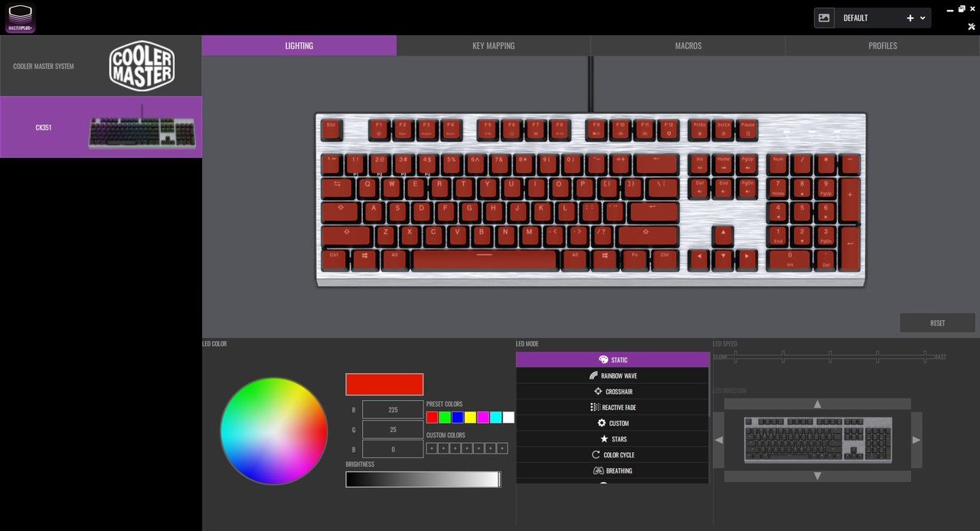Click the LED Speed slider track

[x=830, y=356]
